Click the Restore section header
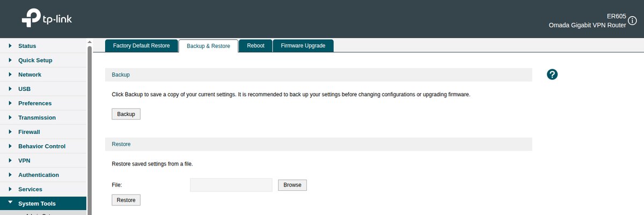644x215 pixels. [318, 144]
